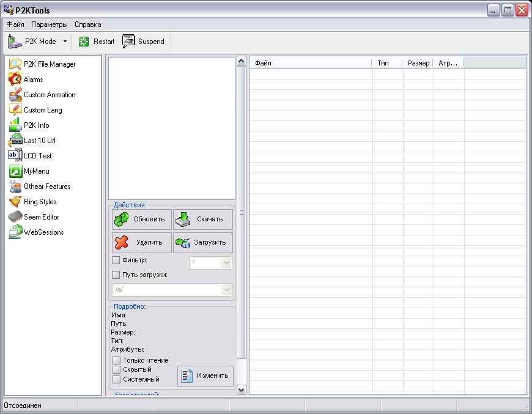Open the Справка menu
Screen dimensions: 532x414
(x=88, y=24)
